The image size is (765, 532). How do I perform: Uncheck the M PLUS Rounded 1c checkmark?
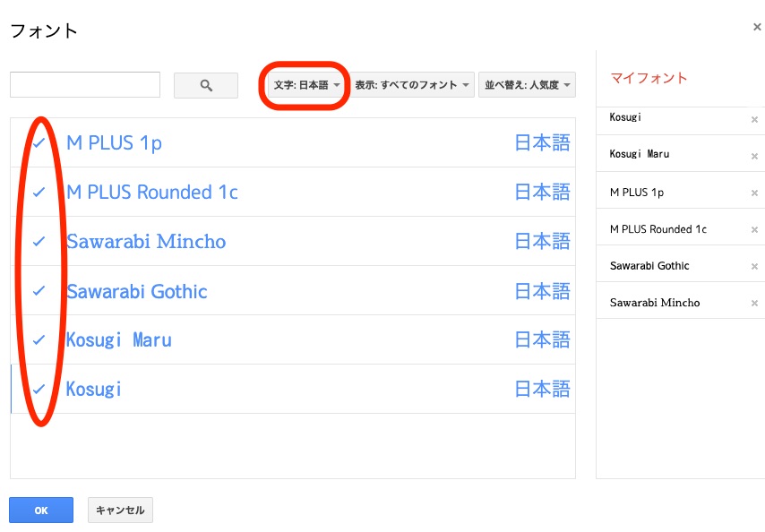click(39, 193)
